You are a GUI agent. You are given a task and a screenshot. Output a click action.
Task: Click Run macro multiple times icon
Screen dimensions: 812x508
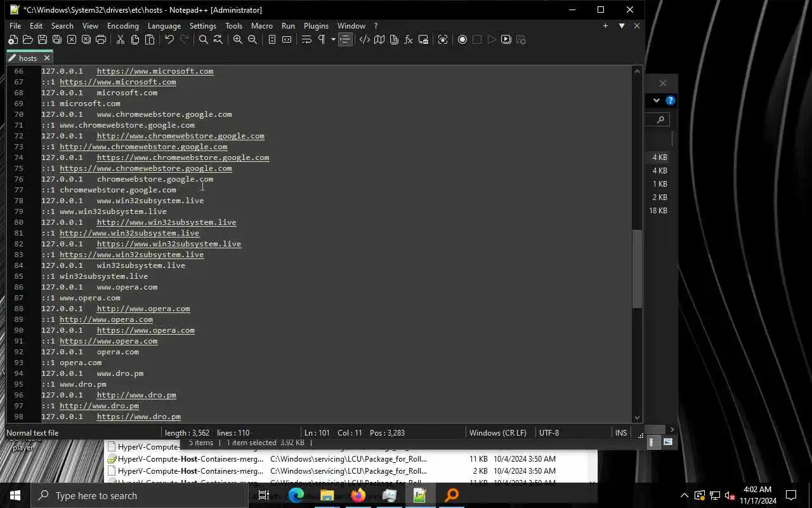click(x=506, y=39)
